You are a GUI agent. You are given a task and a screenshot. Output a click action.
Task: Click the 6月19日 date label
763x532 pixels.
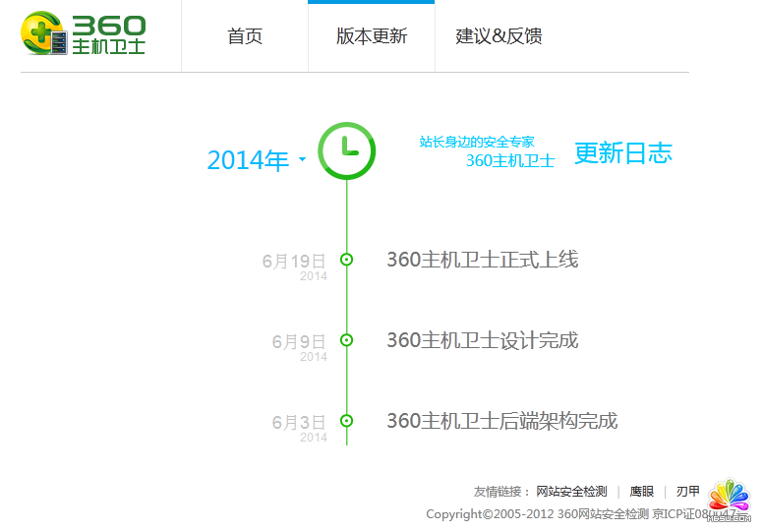click(x=293, y=262)
